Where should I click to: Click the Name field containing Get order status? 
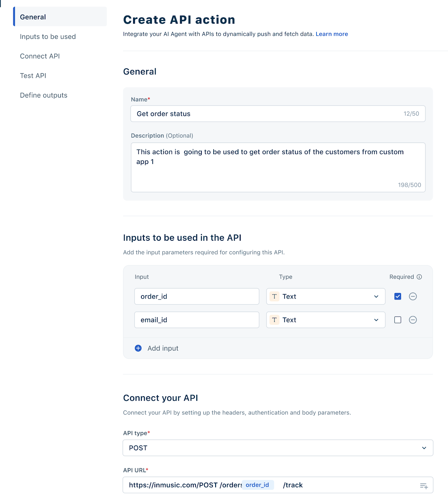tap(267, 114)
